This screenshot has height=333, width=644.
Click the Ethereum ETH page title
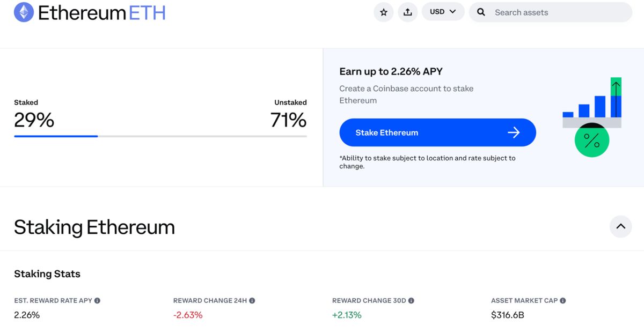[x=101, y=12]
